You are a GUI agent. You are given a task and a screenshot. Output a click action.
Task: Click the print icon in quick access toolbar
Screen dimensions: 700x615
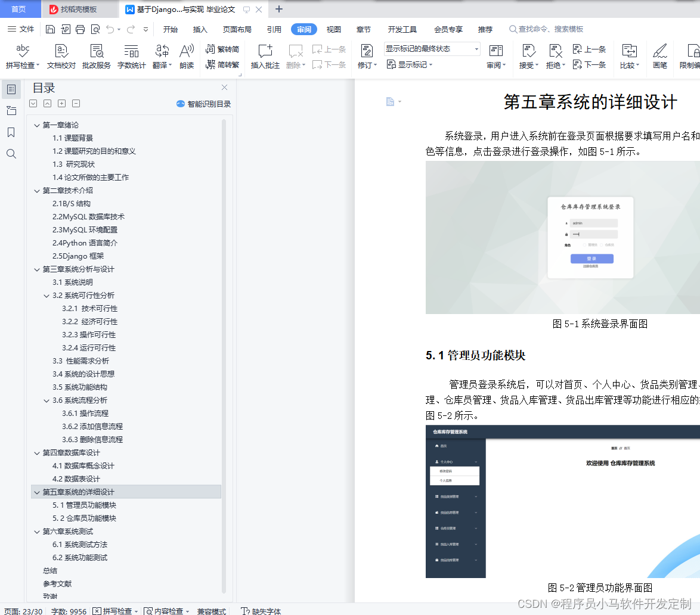[x=80, y=28]
